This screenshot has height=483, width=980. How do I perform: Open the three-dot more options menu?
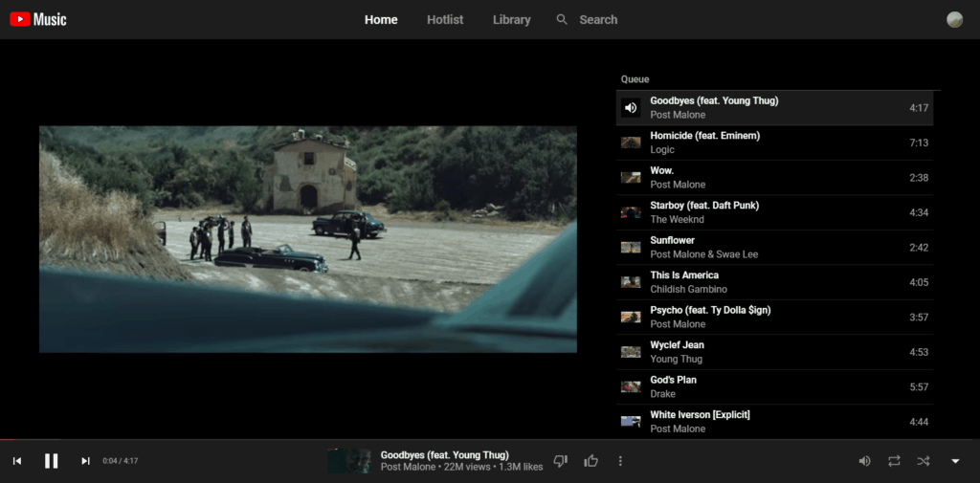pyautogui.click(x=620, y=461)
